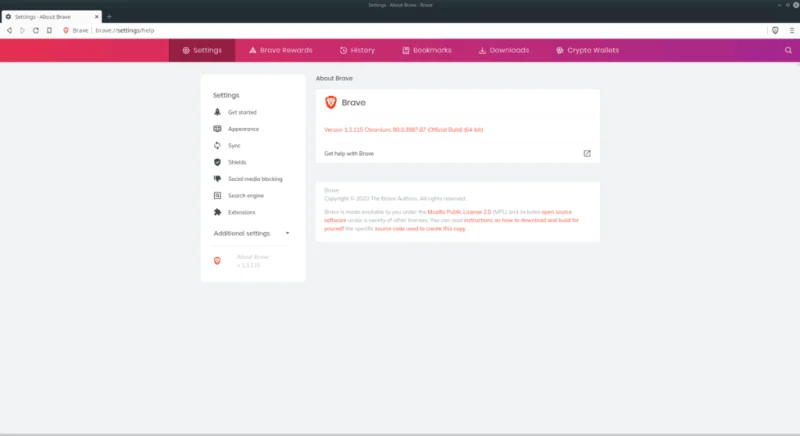Click the Shields shield icon in sidebar
This screenshot has width=800, height=436.
tap(217, 162)
